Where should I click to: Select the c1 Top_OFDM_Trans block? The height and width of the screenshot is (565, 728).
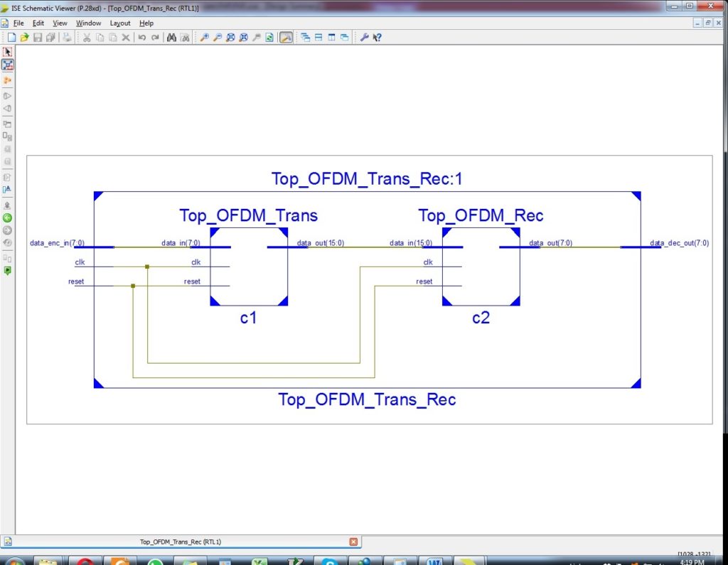(248, 267)
